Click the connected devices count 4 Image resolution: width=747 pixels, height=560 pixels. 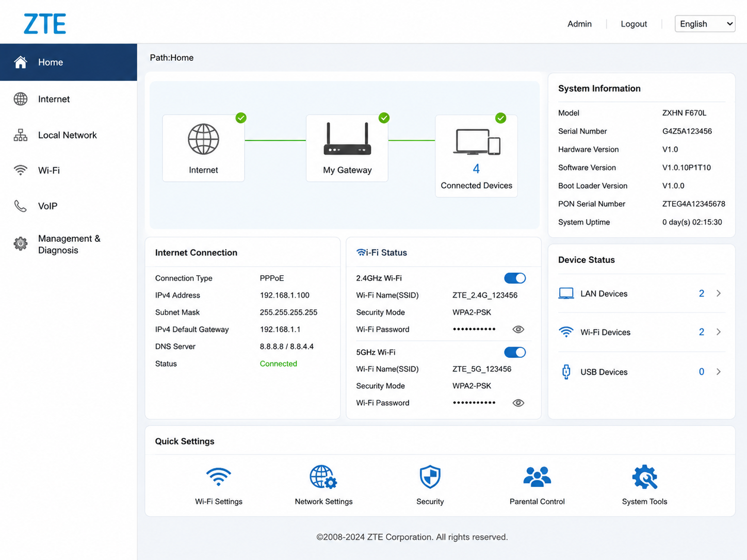pos(476,169)
